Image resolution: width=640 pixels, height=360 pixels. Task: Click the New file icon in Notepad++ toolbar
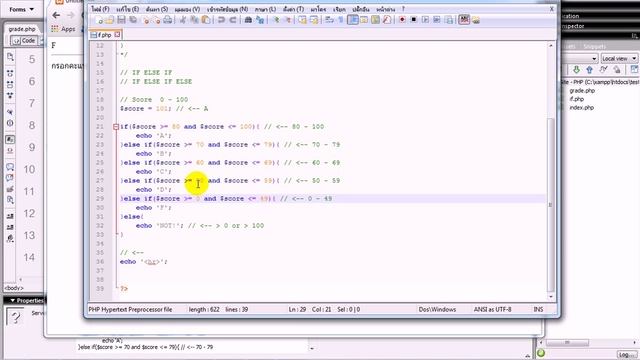coord(99,20)
